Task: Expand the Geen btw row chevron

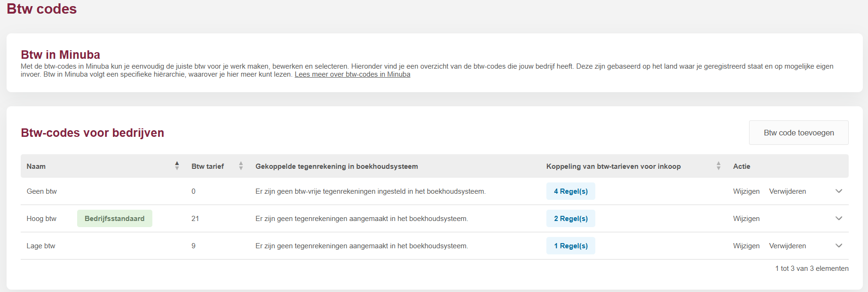Action: click(x=838, y=191)
